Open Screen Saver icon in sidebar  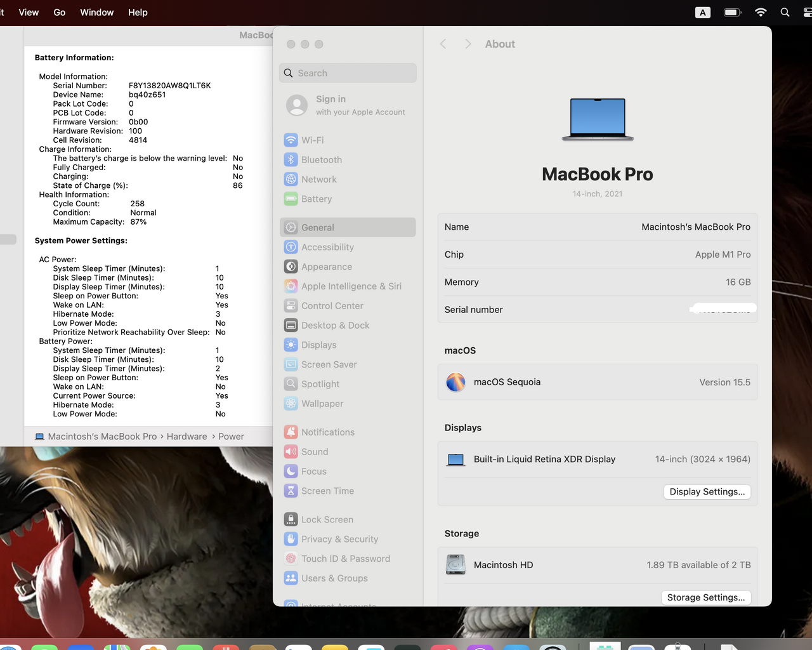(291, 364)
